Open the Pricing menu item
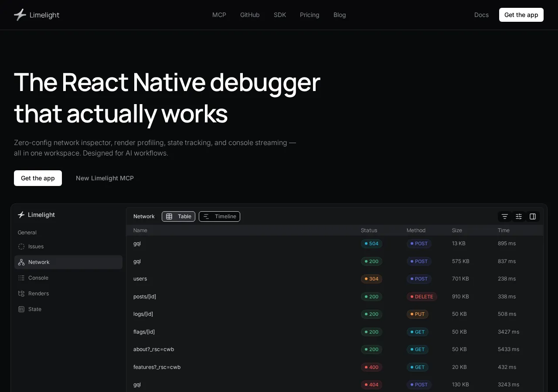Viewport: 558px width, 392px height. 310,15
